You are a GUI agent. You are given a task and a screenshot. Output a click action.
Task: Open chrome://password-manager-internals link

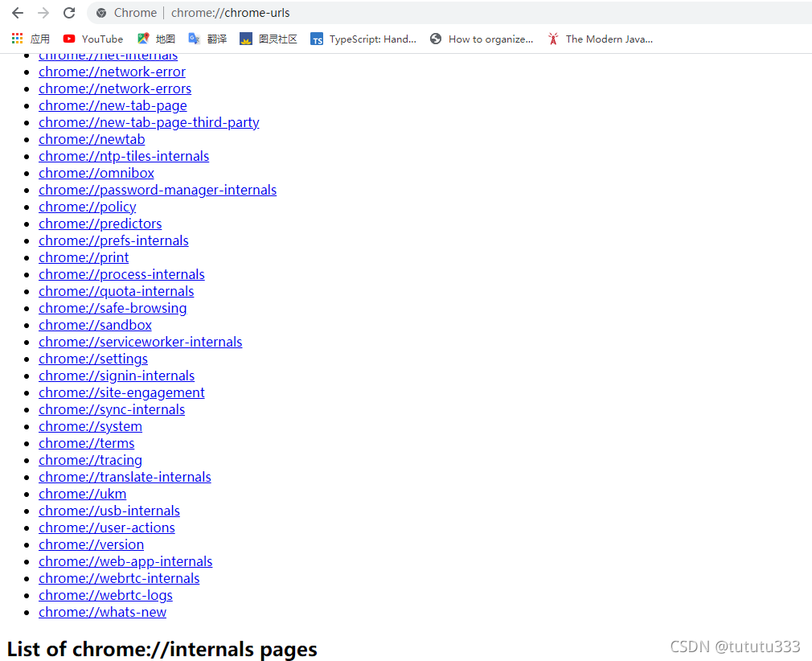tap(158, 190)
